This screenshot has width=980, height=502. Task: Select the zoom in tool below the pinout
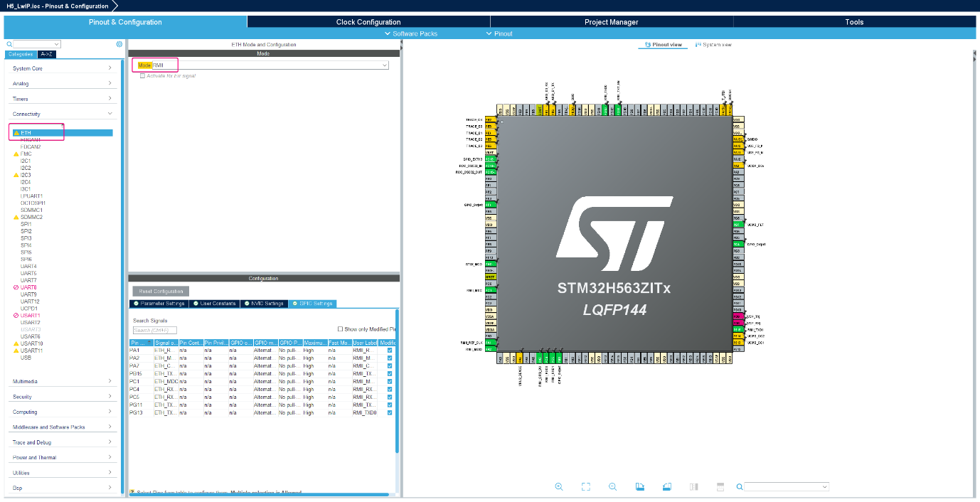click(x=559, y=486)
